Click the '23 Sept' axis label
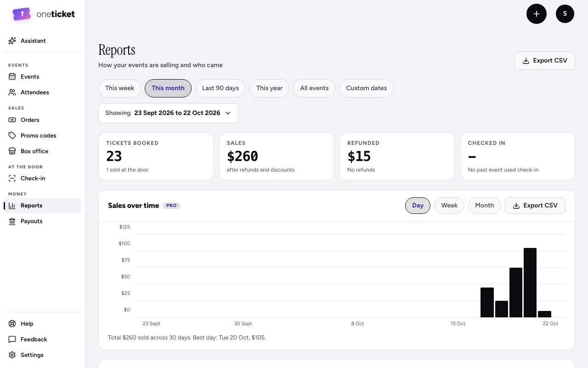Viewport: 588px width, 368px height. [152, 324]
